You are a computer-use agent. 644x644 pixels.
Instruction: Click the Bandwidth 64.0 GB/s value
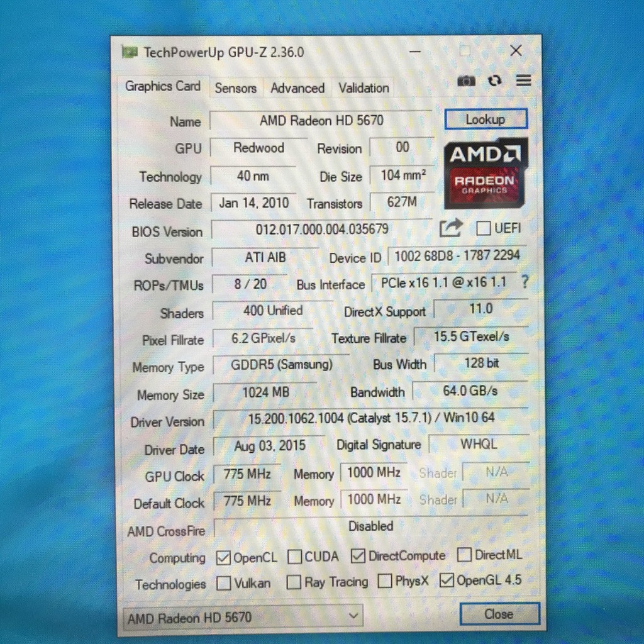(470, 391)
